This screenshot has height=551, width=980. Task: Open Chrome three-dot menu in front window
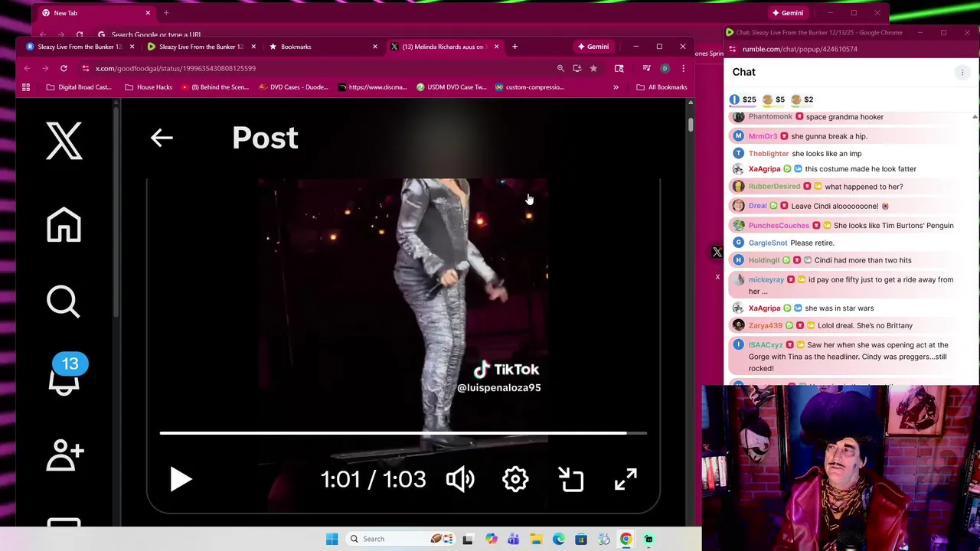[683, 68]
